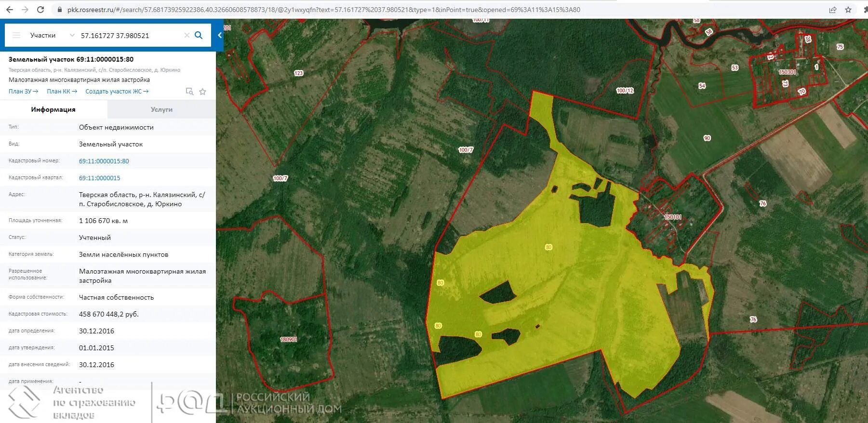Open the hamburger menu in search bar

click(16, 35)
